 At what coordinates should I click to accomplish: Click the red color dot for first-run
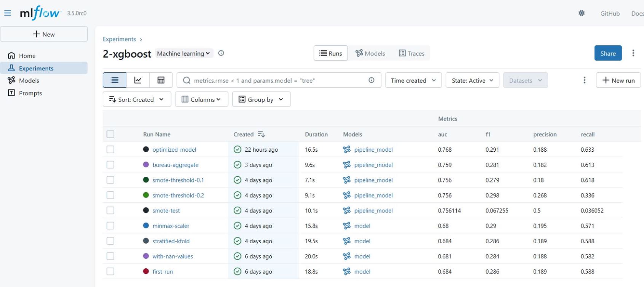tap(146, 271)
